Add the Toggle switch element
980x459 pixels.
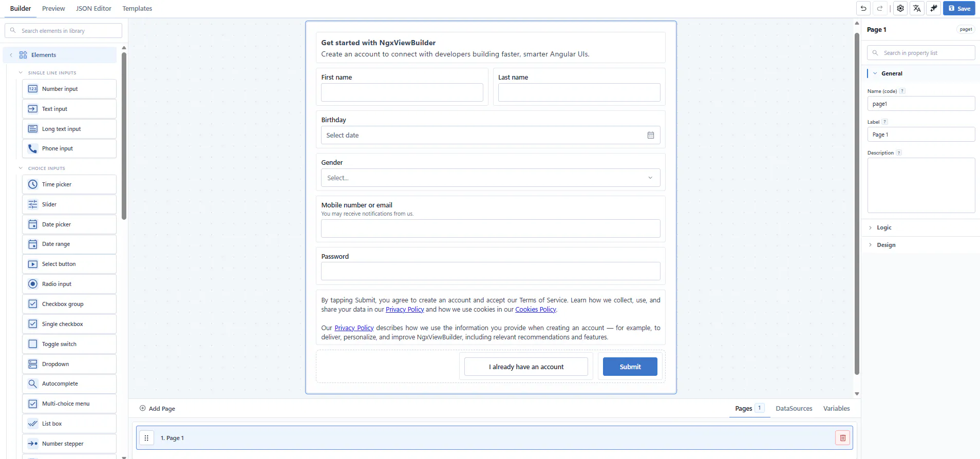coord(69,344)
